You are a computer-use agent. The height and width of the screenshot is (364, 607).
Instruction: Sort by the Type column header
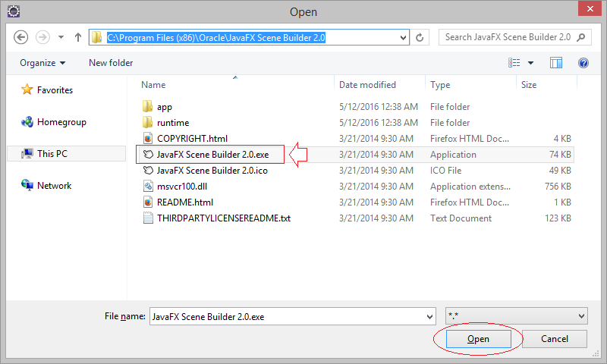[440, 85]
